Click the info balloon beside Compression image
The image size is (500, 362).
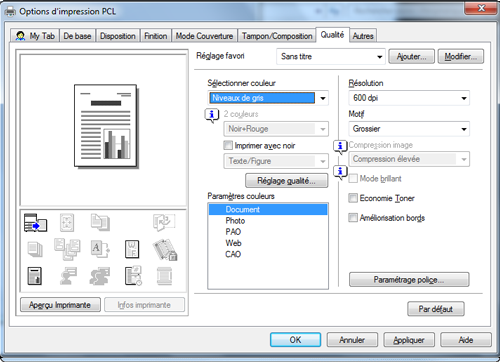tap(340, 147)
